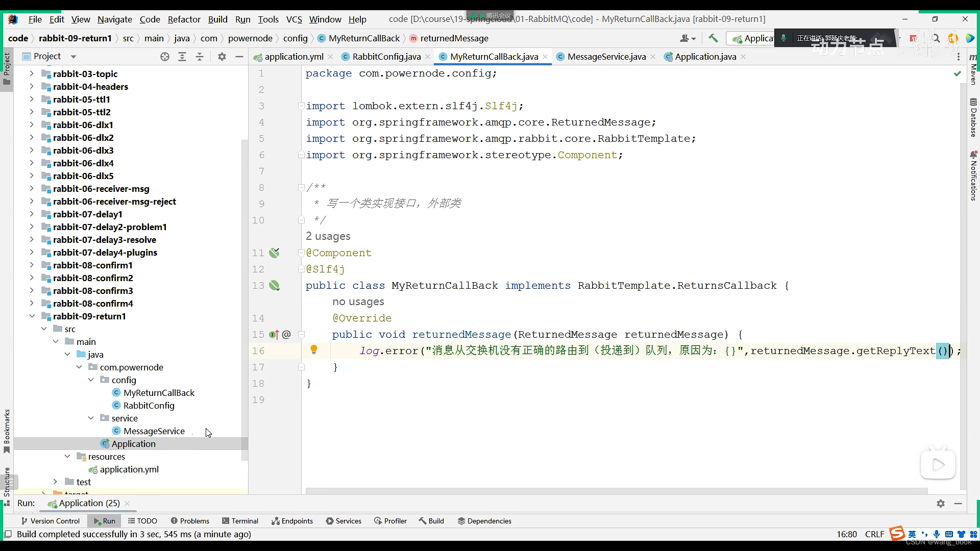Toggle the Bookmarks side panel
Screen dimensions: 980x551
click(x=7, y=431)
